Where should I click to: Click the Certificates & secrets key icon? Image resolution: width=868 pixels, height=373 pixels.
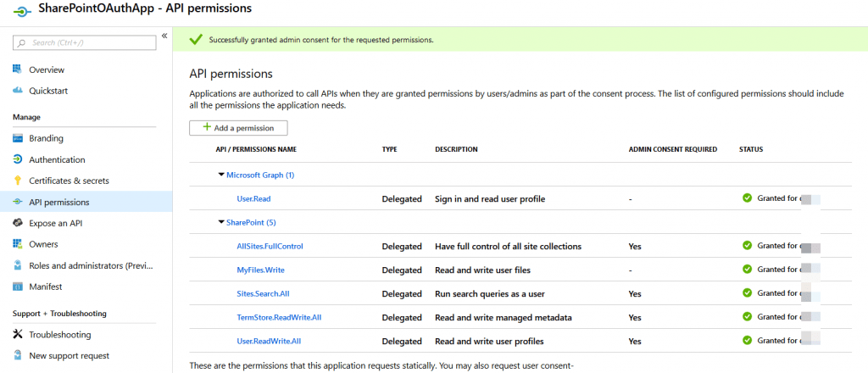(x=17, y=181)
